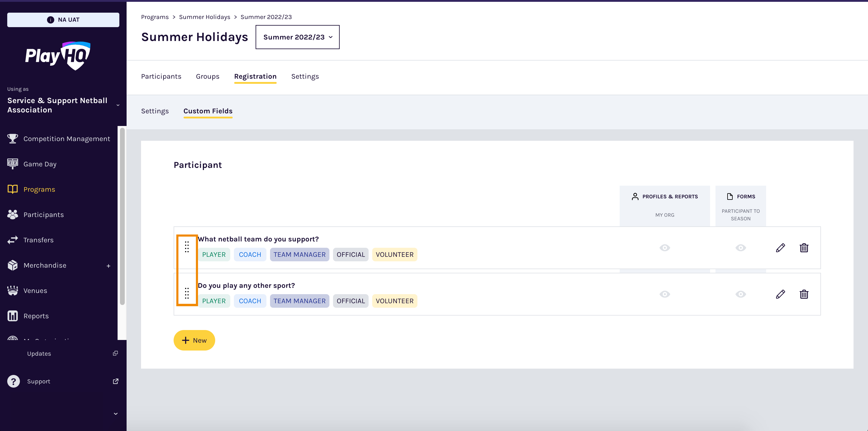Viewport: 868px width, 431px height.
Task: Open Game Day from sidebar
Action: tap(40, 164)
